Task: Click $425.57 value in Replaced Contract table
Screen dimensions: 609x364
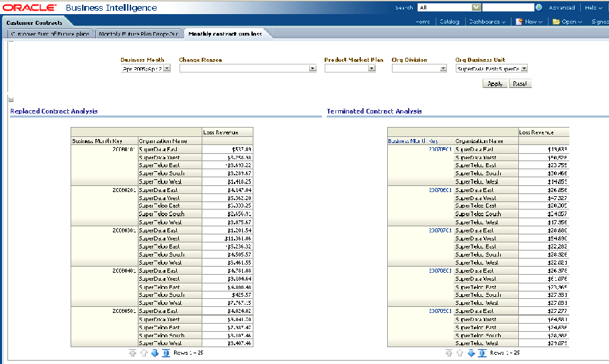Action: (241, 295)
